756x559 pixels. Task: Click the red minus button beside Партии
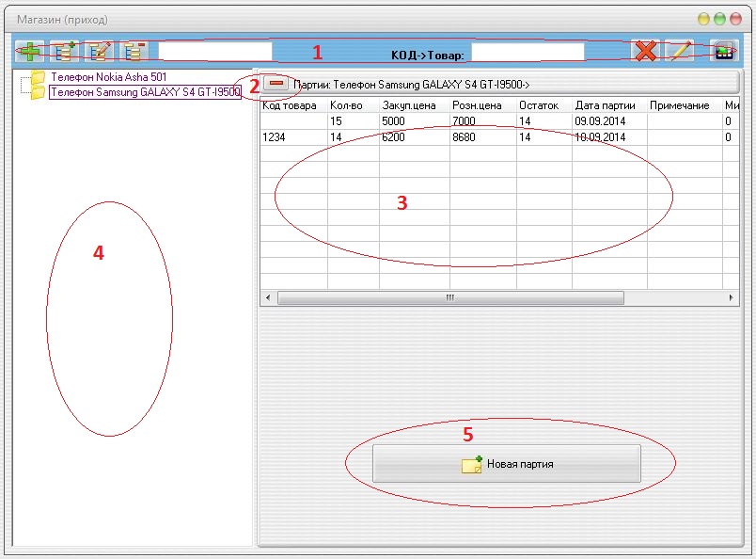click(276, 84)
